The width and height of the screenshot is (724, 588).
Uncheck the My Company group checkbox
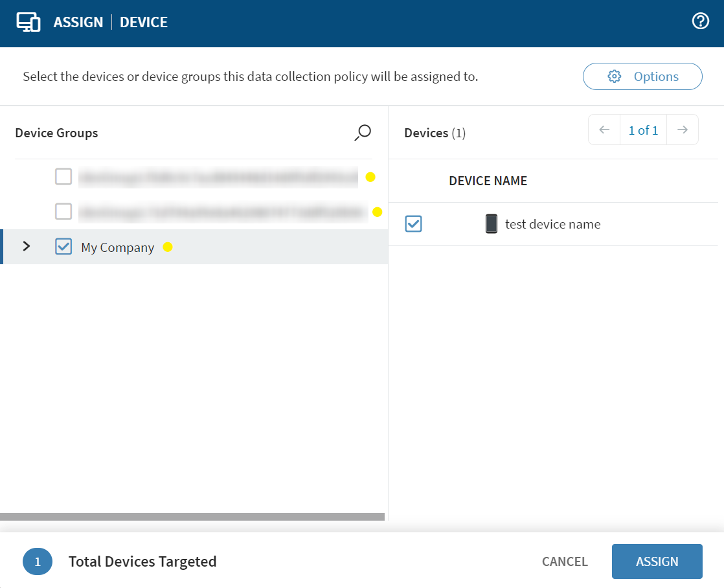pos(63,247)
